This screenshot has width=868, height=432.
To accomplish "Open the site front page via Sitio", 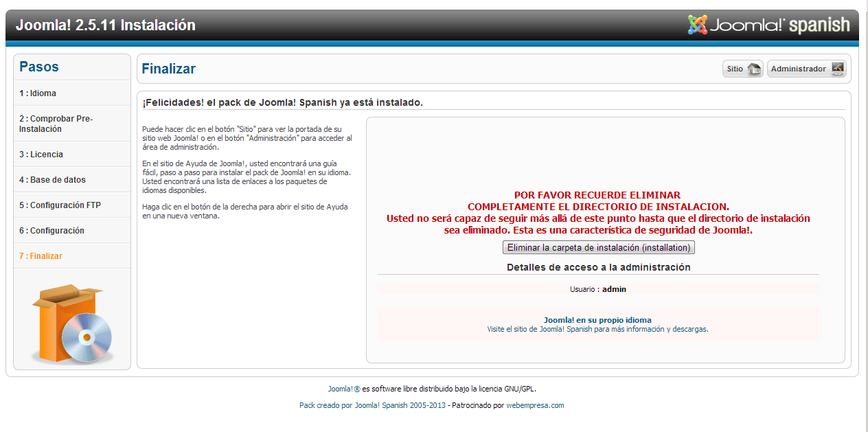I will click(x=743, y=69).
